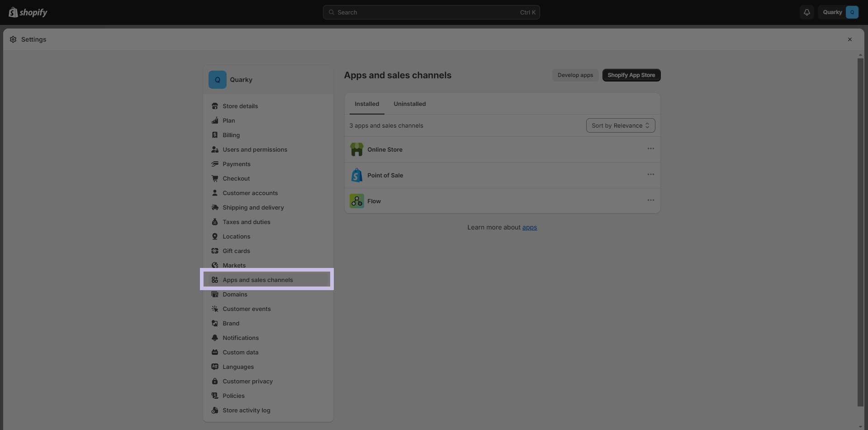The height and width of the screenshot is (430, 868).
Task: Select the Installed tab
Action: click(x=366, y=104)
